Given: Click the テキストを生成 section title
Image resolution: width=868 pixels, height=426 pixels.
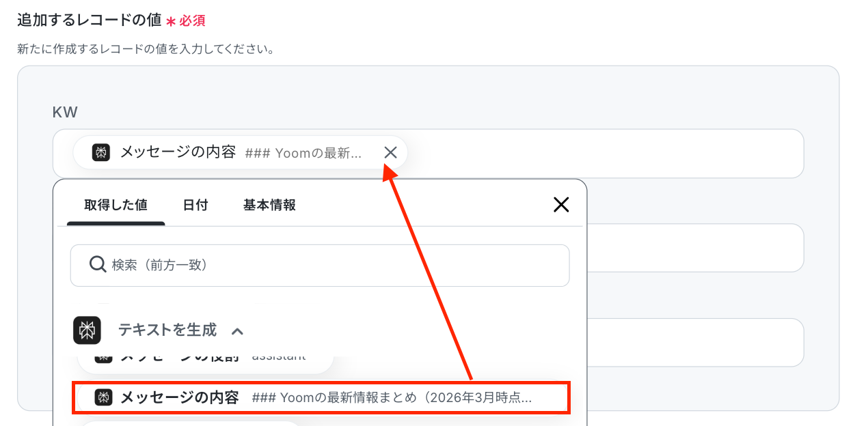Looking at the screenshot, I should point(167,330).
